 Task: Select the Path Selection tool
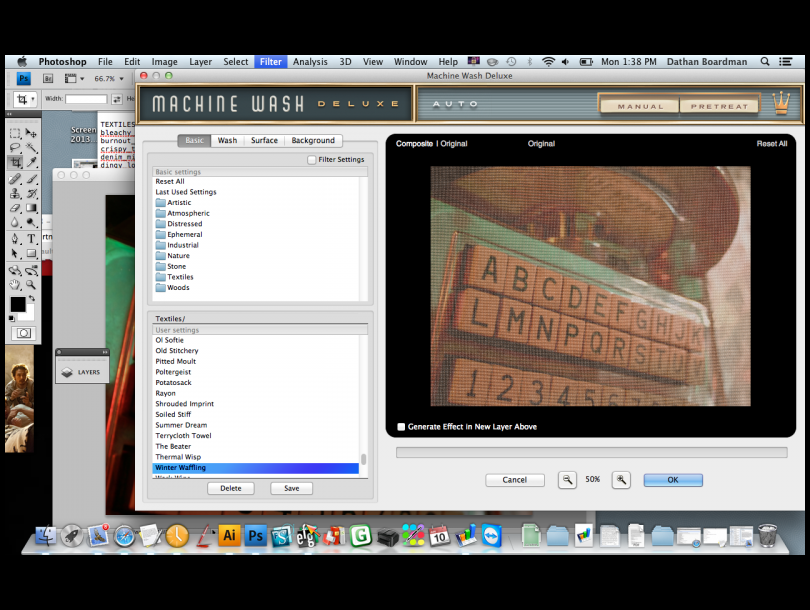(15, 253)
